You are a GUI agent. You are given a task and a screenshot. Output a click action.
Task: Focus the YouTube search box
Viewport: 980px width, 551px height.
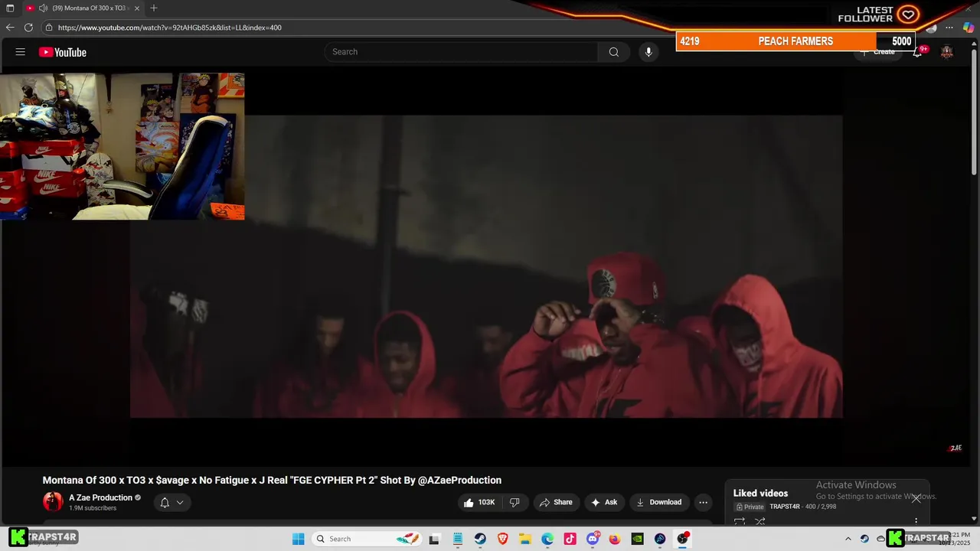[462, 52]
